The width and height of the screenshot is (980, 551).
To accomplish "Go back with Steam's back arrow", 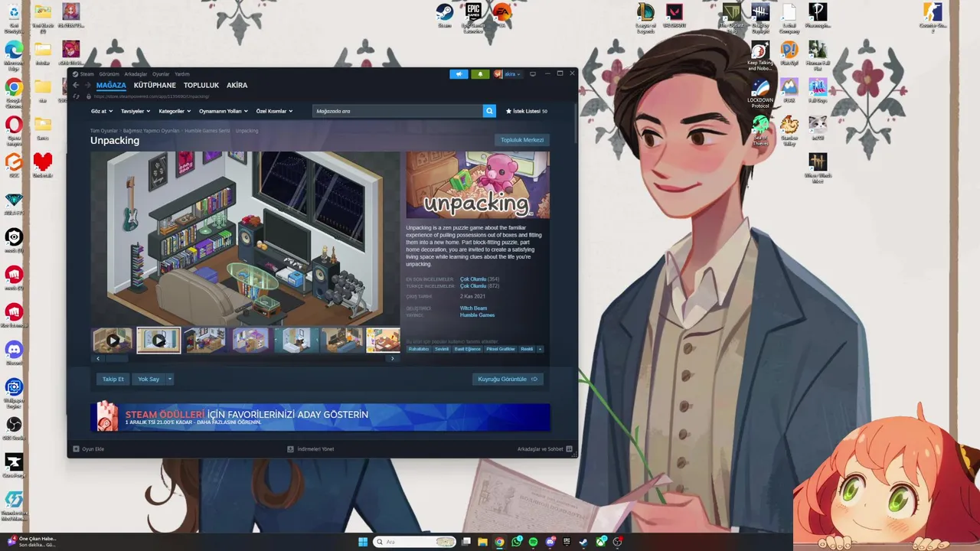I will 76,85.
